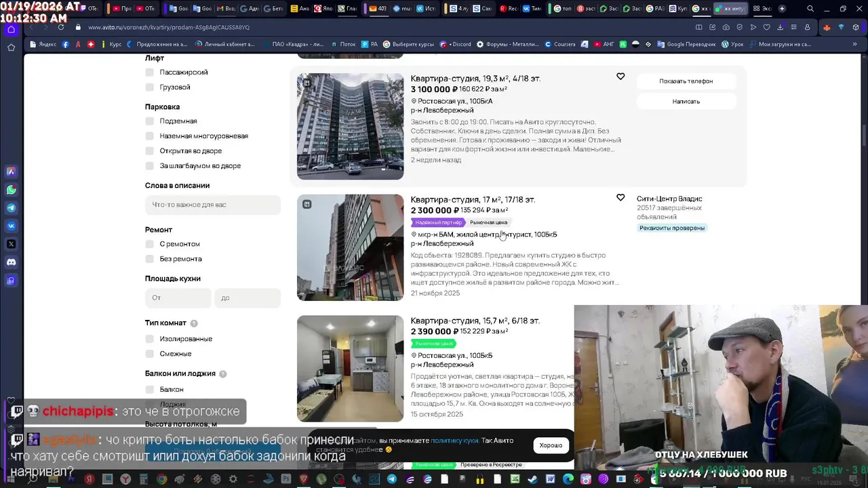Select the С ремонтом checkbox
This screenshot has width=868, height=488.
[149, 244]
